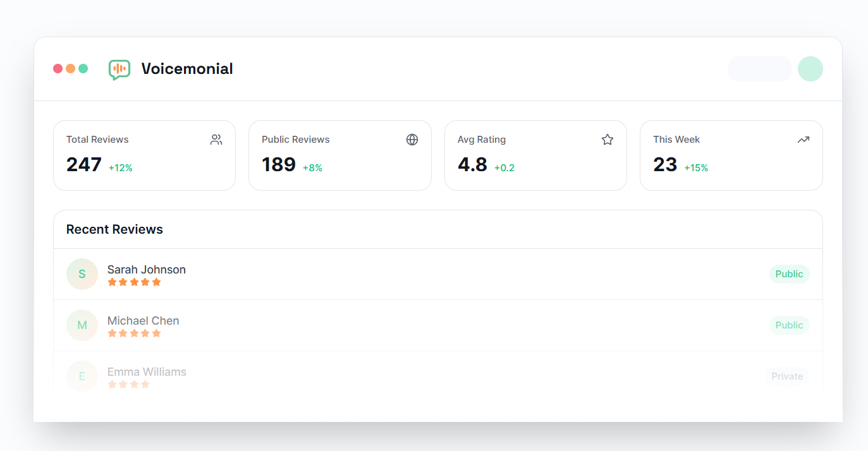Screen dimensions: 868x451
Task: Click Emma Williams' name
Action: (147, 371)
